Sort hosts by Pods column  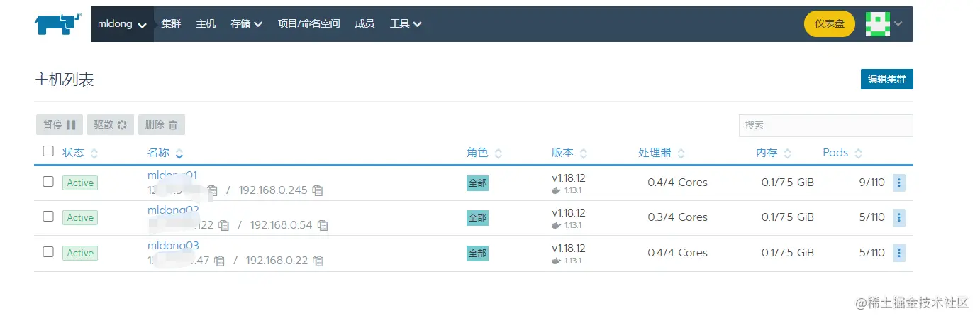[842, 153]
